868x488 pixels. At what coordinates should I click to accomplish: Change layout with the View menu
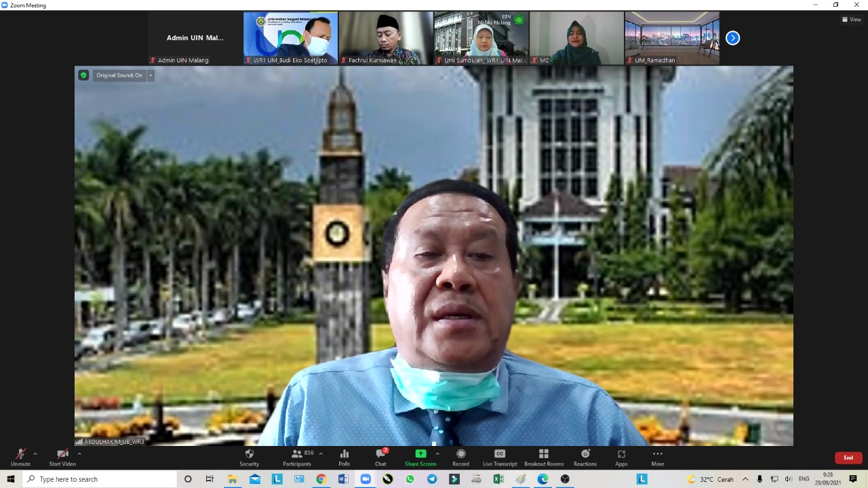[851, 20]
